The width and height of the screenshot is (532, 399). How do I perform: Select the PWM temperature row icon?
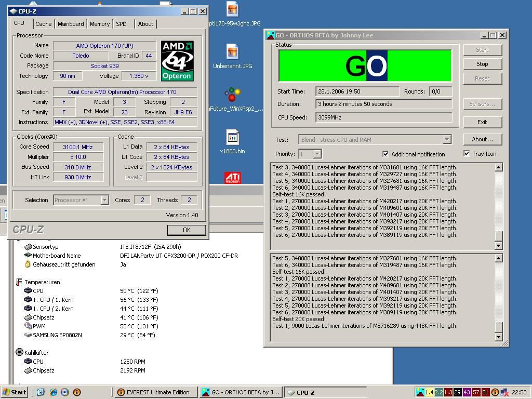[28, 326]
